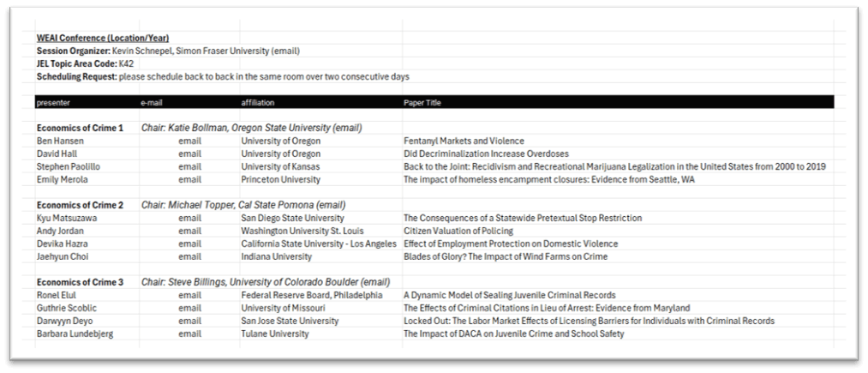Select the Economics of Crime 2 heading

point(80,205)
